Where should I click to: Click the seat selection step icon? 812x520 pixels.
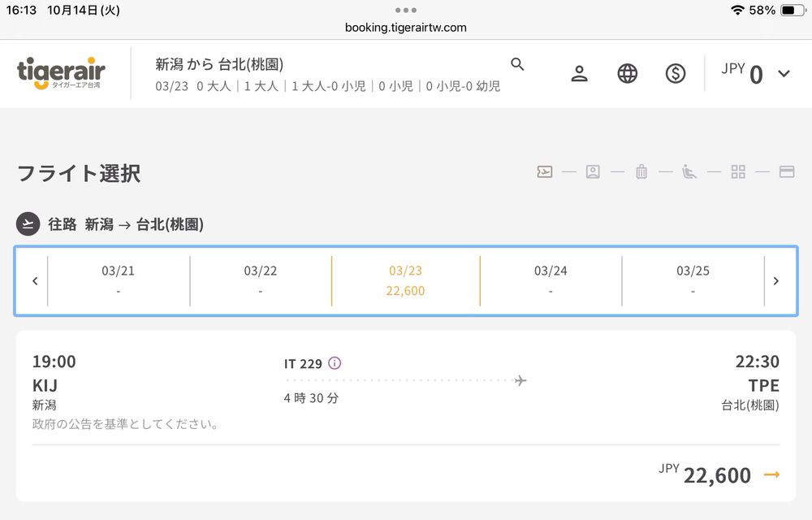tap(689, 171)
